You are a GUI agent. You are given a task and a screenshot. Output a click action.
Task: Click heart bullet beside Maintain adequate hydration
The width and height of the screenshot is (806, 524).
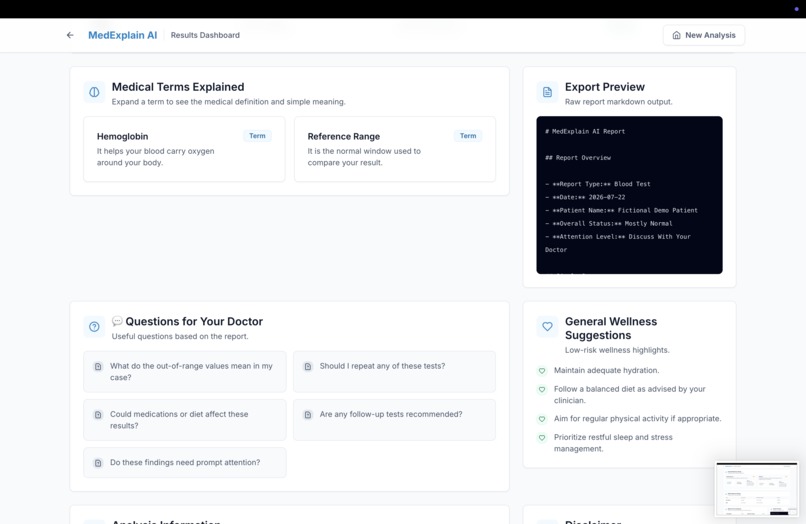click(x=542, y=371)
